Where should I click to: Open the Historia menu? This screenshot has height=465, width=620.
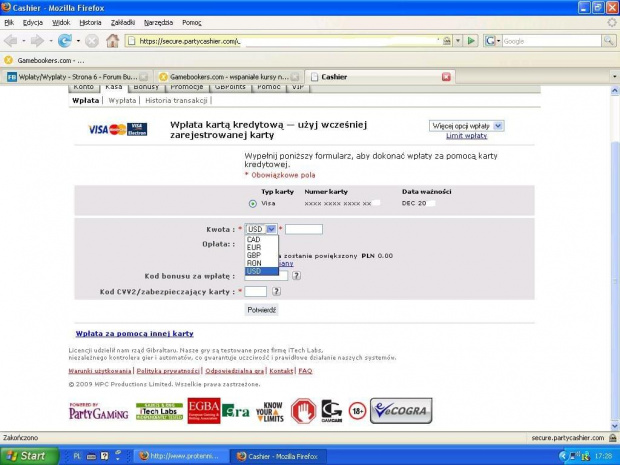coord(91,23)
